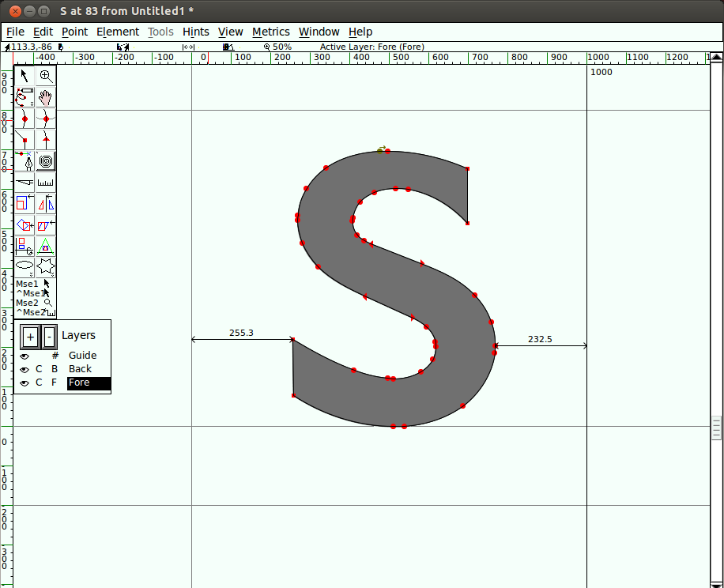Choose the Pen add-point tool

pyautogui.click(x=25, y=162)
